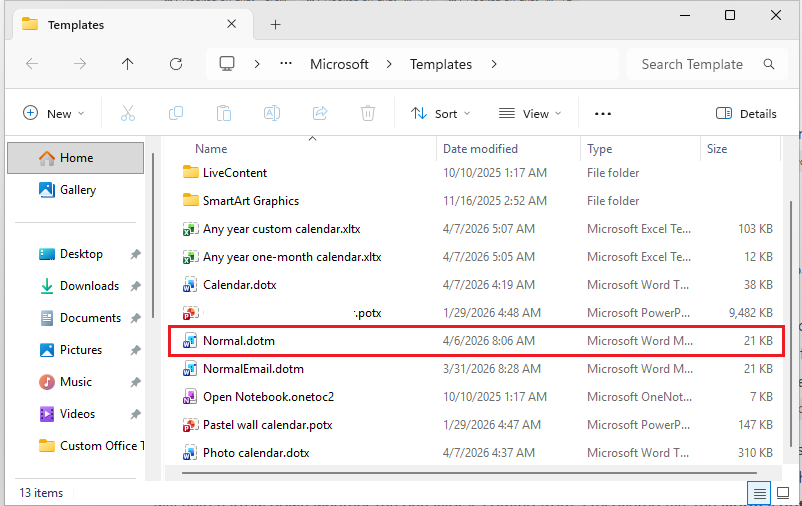Click the Any year custom calendar.xltx Excel icon

(190, 229)
